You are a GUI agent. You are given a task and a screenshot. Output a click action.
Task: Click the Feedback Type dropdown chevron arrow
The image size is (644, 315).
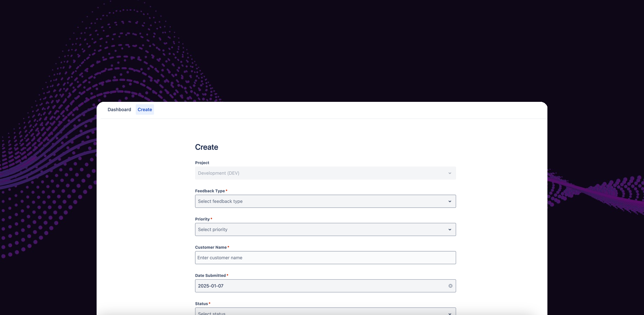(x=450, y=201)
